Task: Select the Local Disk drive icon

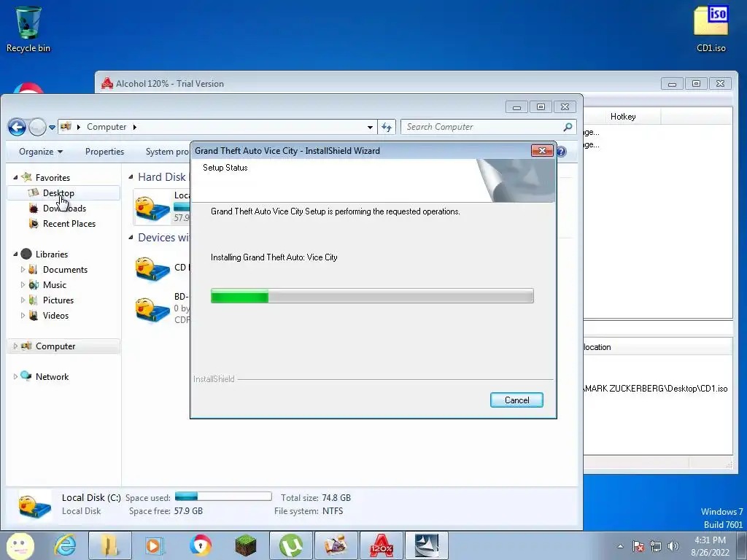Action: point(152,209)
